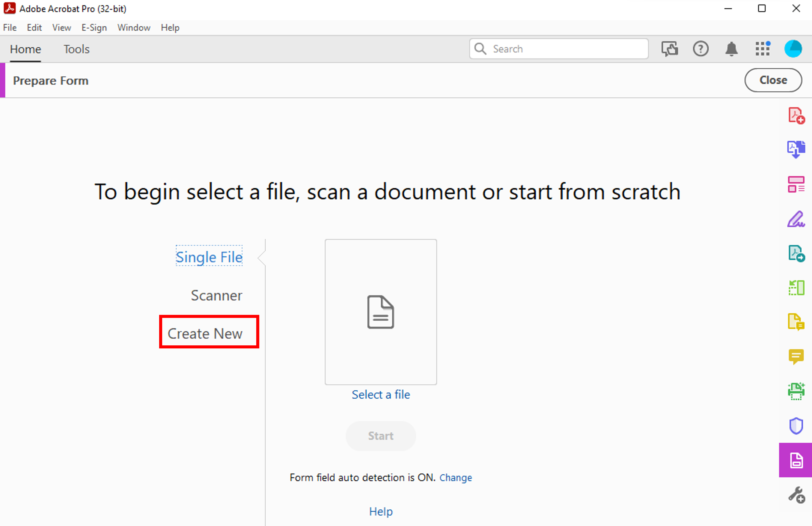Viewport: 812px width, 526px height.
Task: Open the user profile avatar
Action: (x=793, y=49)
